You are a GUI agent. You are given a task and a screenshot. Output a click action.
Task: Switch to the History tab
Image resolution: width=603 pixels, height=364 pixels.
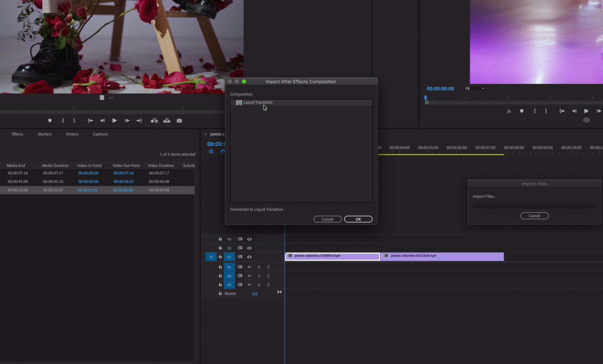tap(72, 134)
